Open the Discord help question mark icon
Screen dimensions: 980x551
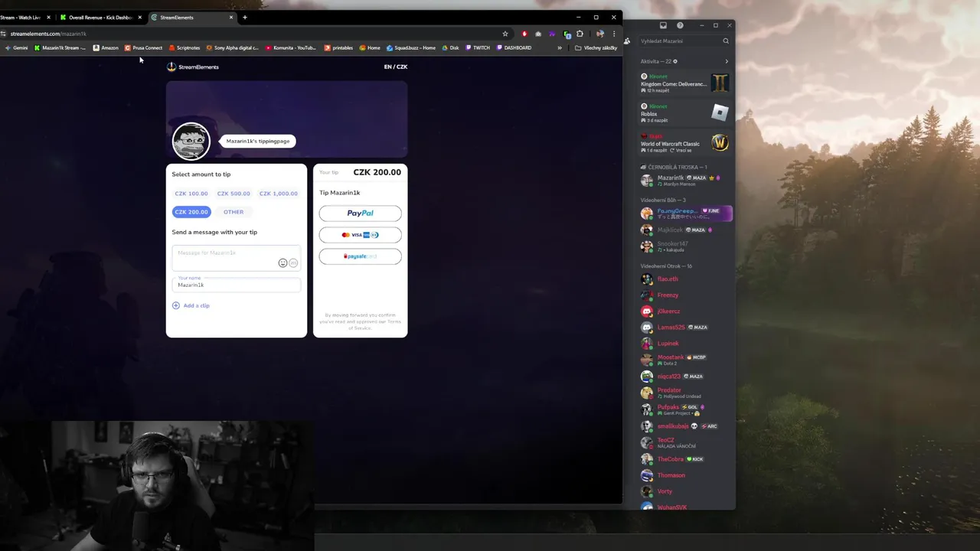coord(680,25)
